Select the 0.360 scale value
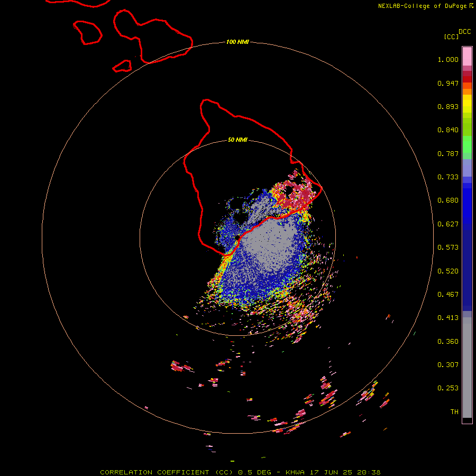476x476 pixels. [448, 342]
